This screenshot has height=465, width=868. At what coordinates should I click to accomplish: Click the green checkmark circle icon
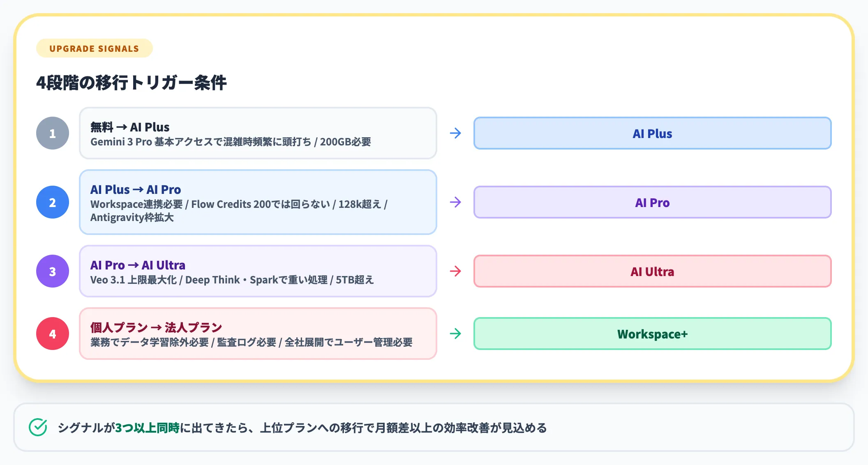coord(38,427)
